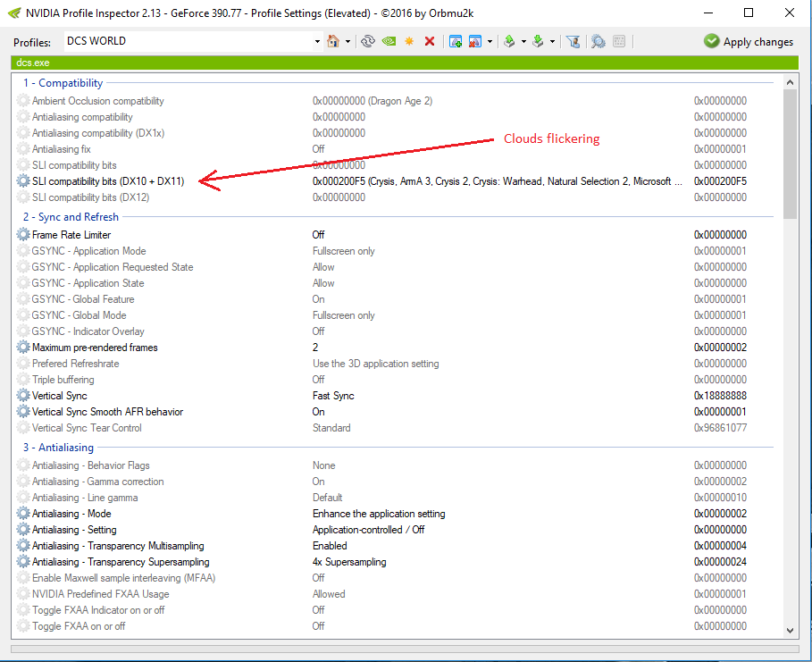Collapse the '3 - Antialiasing' section header
This screenshot has height=662, width=812.
click(x=58, y=447)
